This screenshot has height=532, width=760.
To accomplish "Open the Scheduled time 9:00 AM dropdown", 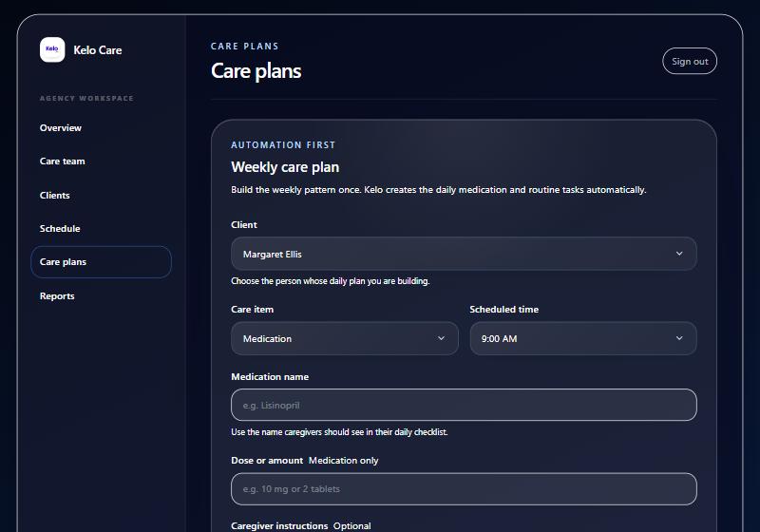I will click(x=583, y=339).
